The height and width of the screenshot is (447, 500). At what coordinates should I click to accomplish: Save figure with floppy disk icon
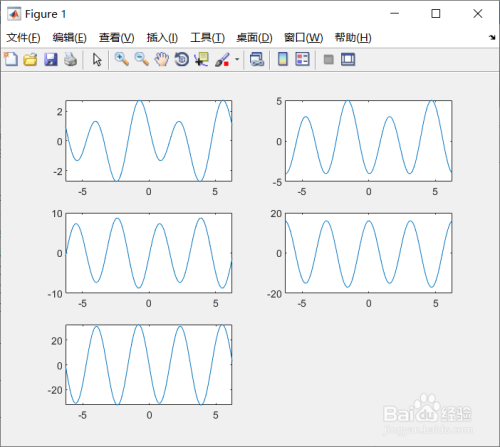click(51, 60)
